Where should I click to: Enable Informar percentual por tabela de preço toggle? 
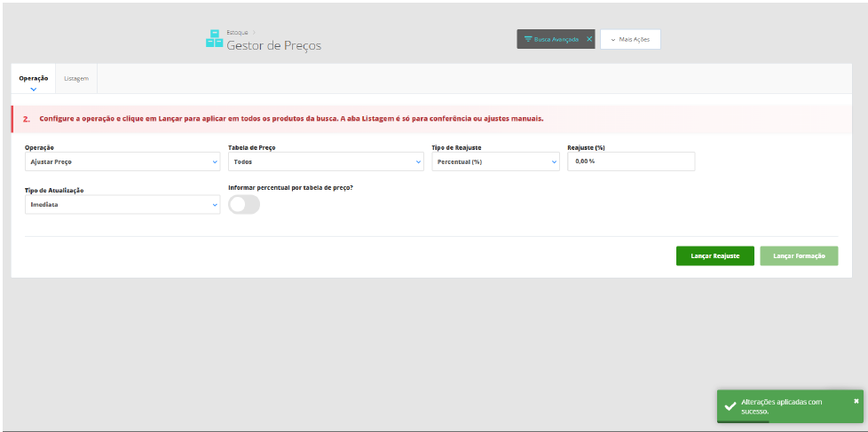point(244,205)
